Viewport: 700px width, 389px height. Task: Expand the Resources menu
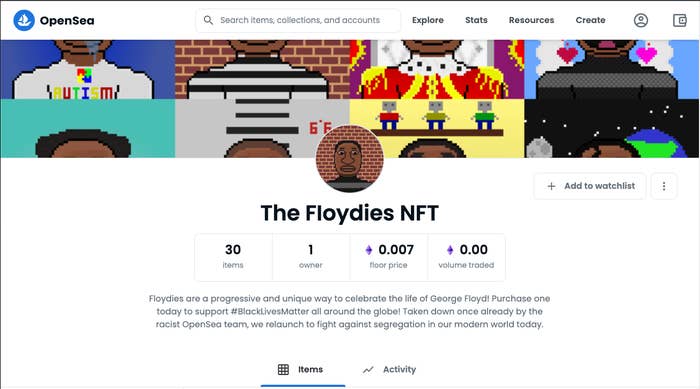pos(531,20)
